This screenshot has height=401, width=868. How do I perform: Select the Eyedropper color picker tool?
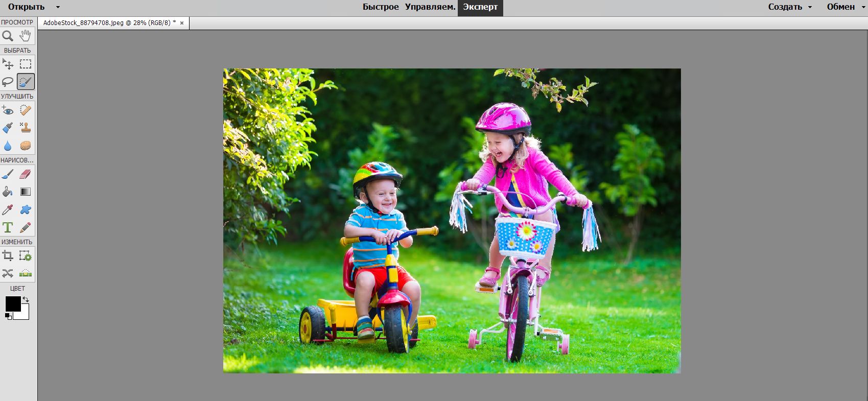(x=8, y=210)
